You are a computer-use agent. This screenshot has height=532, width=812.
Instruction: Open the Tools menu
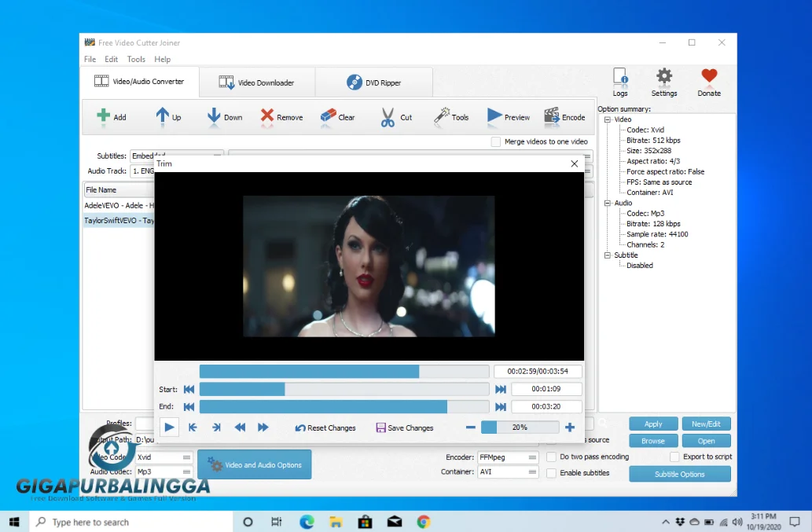tap(136, 60)
